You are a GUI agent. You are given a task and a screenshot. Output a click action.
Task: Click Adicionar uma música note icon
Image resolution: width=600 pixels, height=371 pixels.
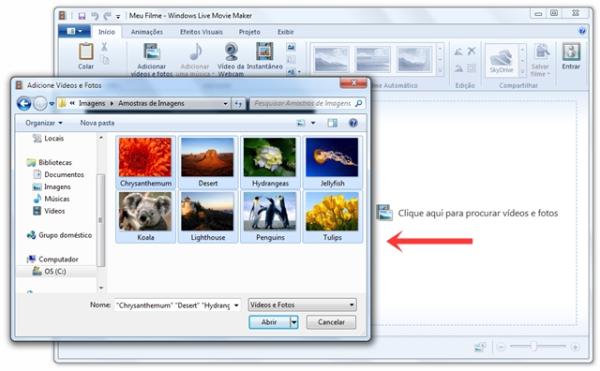click(x=196, y=52)
